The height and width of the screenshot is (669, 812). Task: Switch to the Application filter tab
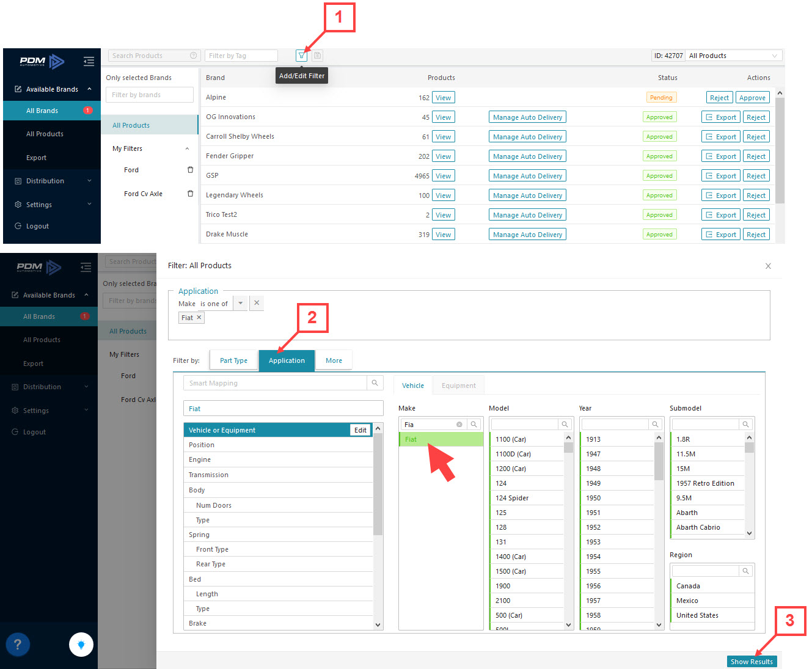[287, 360]
